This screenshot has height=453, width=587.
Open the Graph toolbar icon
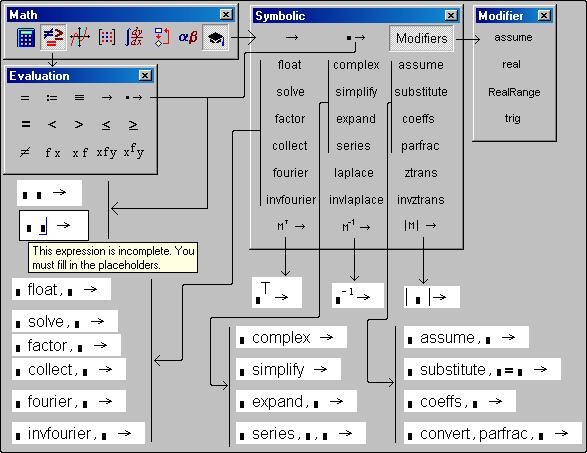pos(80,37)
